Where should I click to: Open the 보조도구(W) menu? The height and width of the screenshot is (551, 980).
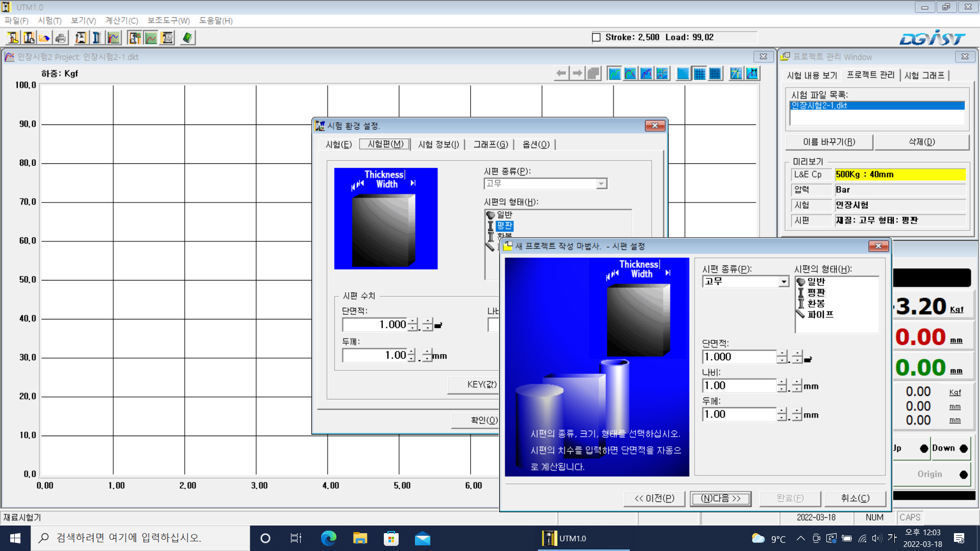click(168, 20)
